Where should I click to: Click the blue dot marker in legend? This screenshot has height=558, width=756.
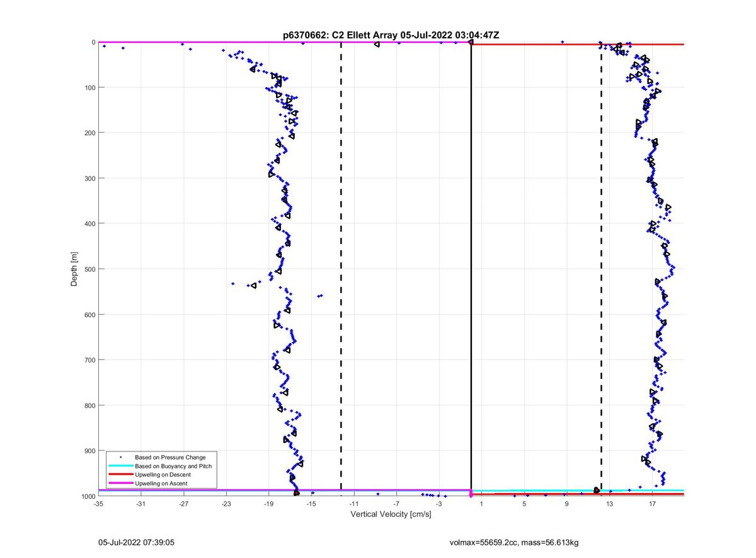click(x=120, y=457)
